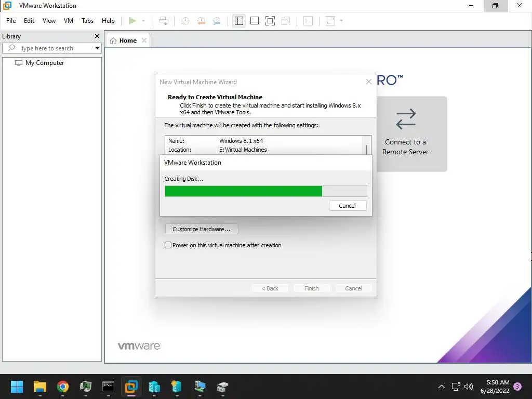Cancel the Creating Disk progress dialog
The width and height of the screenshot is (532, 399).
coord(348,206)
